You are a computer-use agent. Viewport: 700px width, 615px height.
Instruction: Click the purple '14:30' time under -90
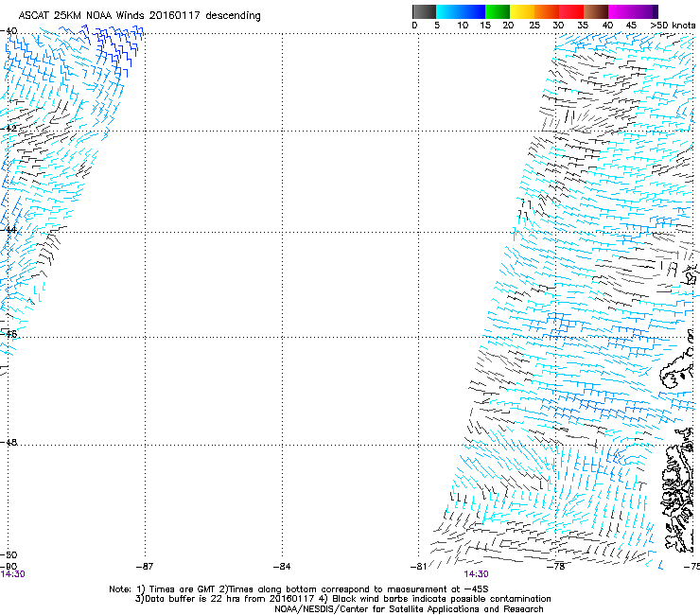tap(12, 574)
